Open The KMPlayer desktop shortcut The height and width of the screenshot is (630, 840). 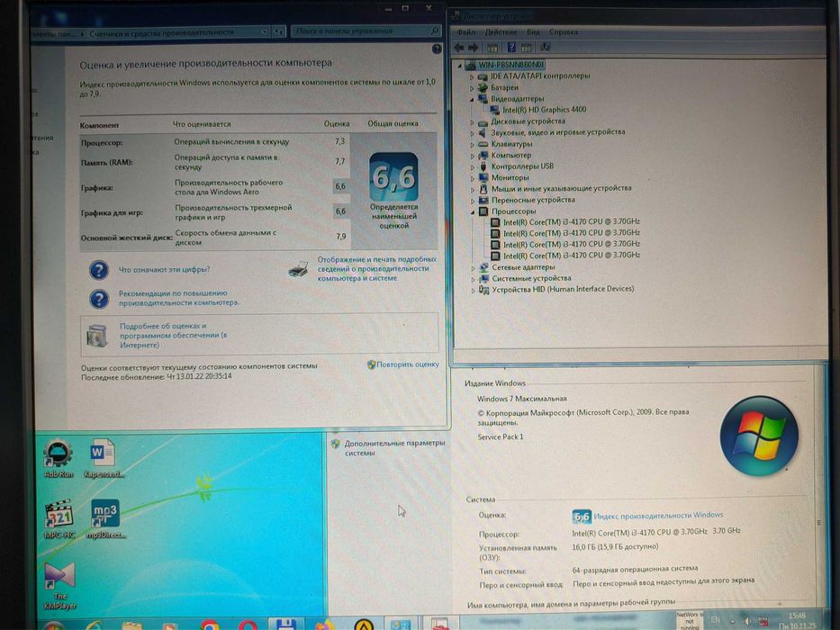pyautogui.click(x=60, y=586)
